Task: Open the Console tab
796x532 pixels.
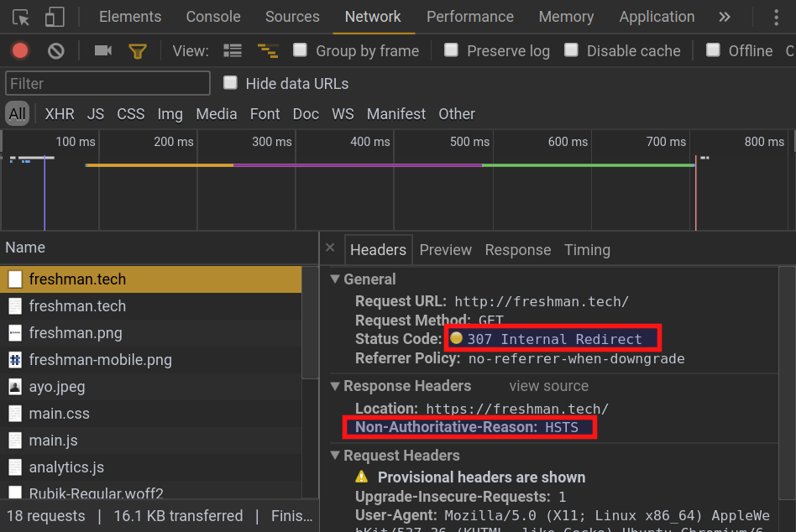Action: pos(212,18)
